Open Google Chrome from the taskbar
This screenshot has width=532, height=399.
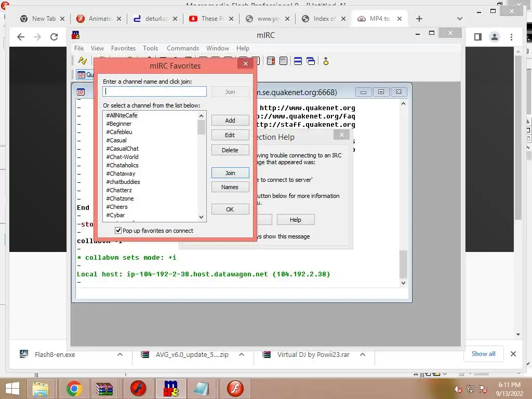pos(74,389)
